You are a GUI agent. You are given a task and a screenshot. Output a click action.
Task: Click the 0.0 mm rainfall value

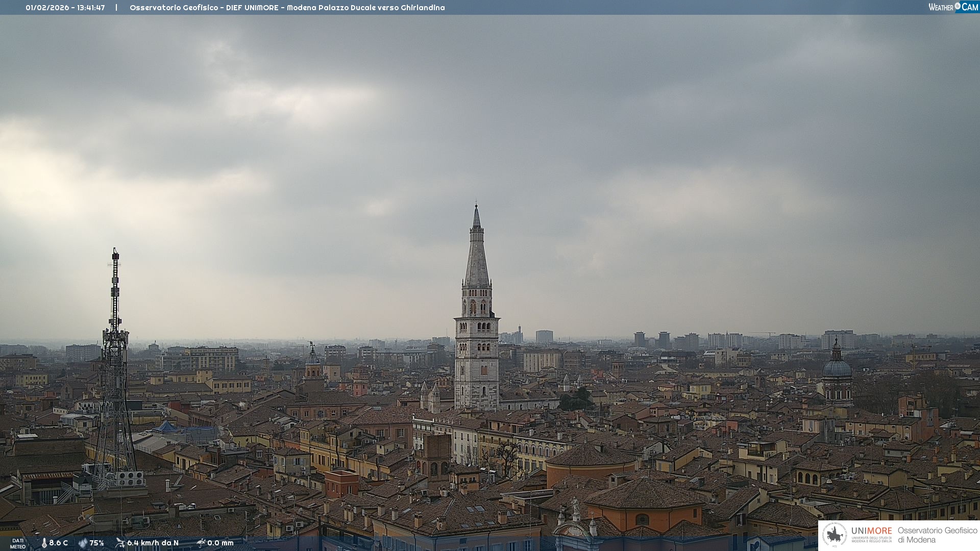[x=220, y=543]
